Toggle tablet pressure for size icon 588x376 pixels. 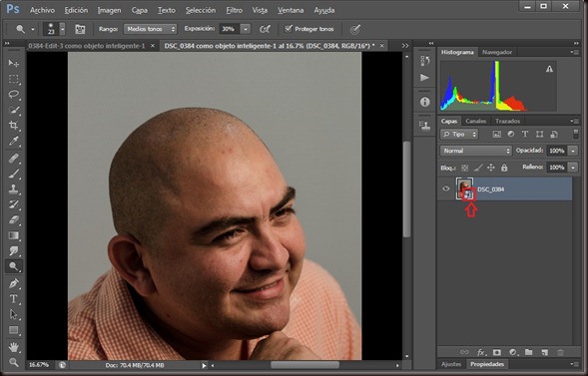[x=355, y=29]
